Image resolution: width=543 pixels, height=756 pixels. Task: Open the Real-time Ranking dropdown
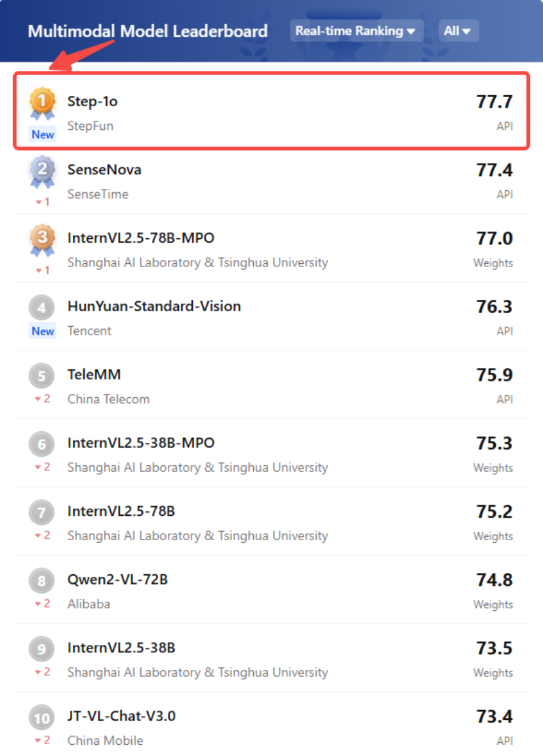click(x=356, y=31)
